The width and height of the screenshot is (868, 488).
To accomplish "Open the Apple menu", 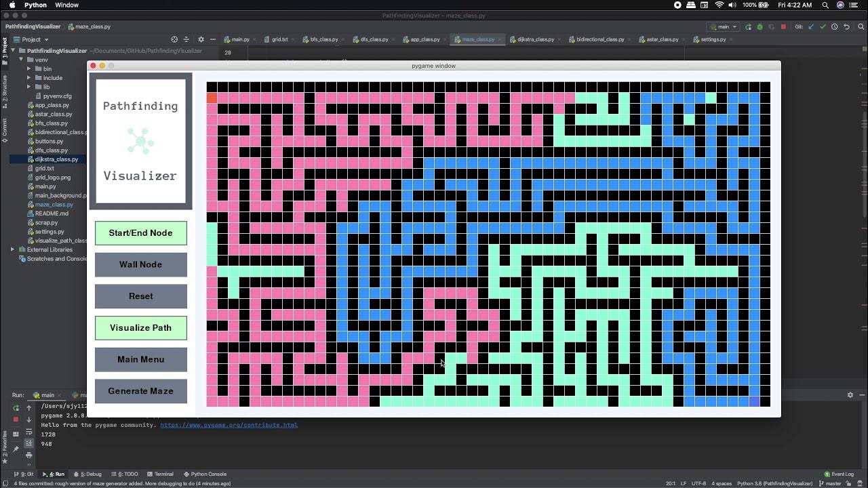I will point(12,5).
